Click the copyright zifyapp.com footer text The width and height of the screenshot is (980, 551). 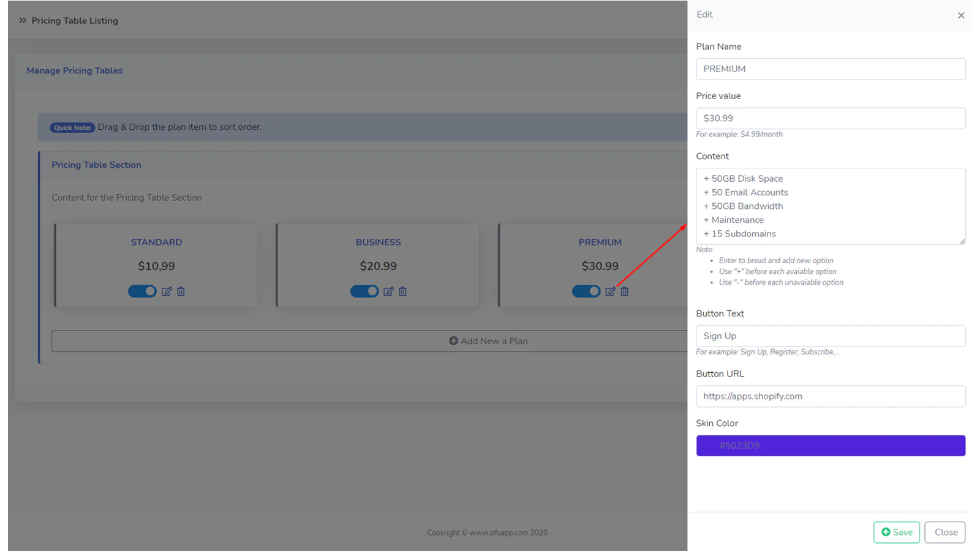point(488,533)
